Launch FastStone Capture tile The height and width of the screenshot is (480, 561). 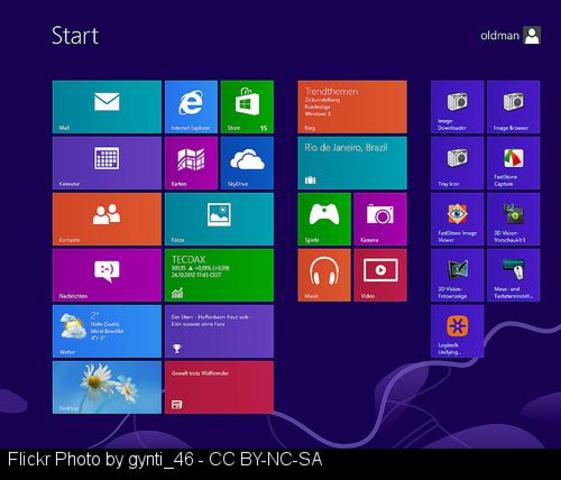[x=513, y=163]
